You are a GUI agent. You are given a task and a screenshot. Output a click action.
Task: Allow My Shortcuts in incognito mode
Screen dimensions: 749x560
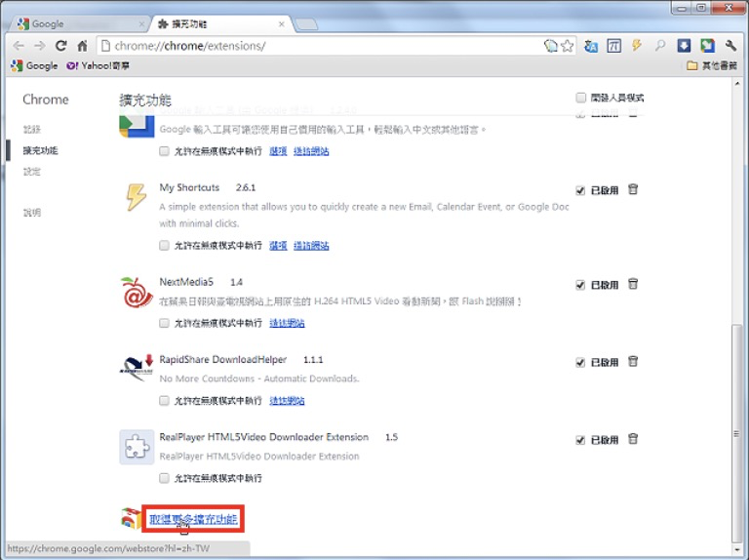point(164,246)
